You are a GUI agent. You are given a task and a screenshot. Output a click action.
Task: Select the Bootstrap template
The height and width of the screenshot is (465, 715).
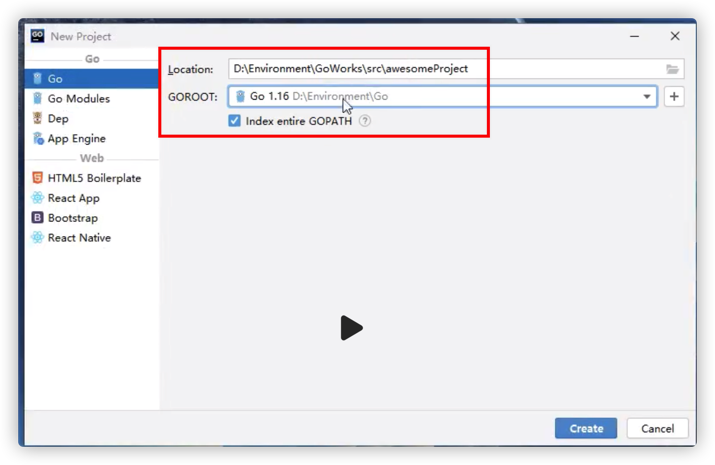[x=92, y=218]
